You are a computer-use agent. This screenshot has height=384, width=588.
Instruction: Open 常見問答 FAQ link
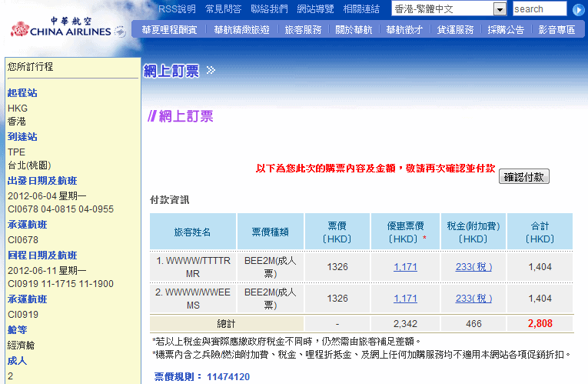(x=223, y=9)
